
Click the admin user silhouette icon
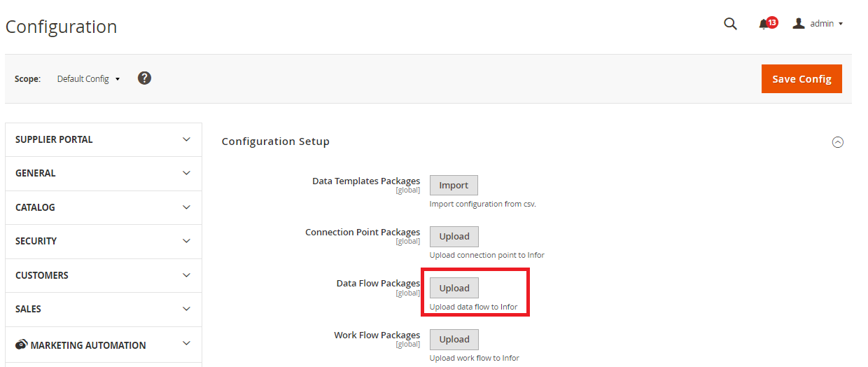click(799, 23)
